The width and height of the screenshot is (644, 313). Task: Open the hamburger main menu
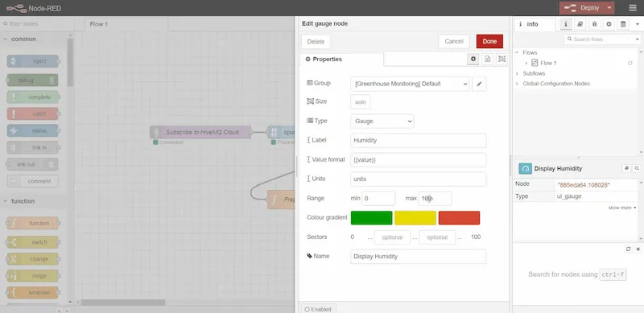tap(633, 8)
